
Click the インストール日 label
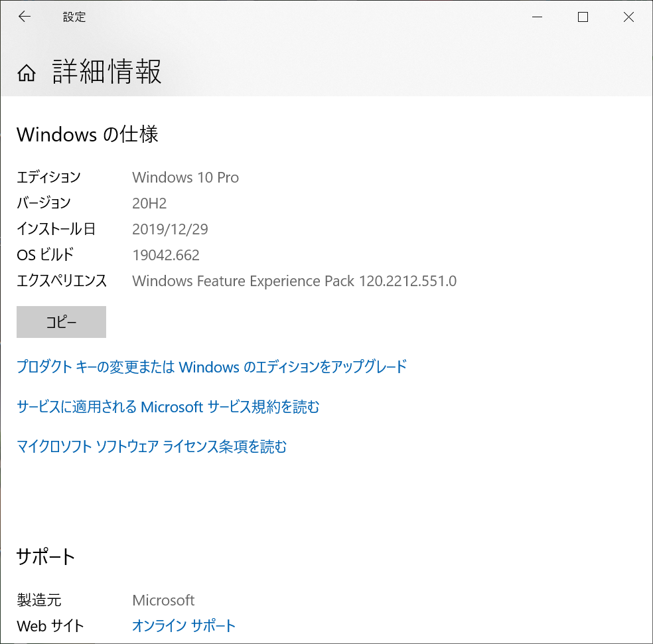point(56,228)
